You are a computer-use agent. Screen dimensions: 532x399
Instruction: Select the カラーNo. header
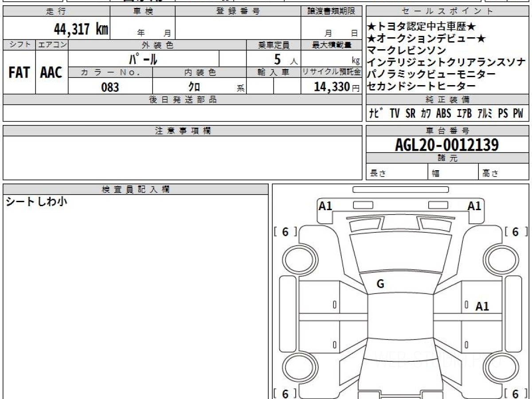pyautogui.click(x=110, y=72)
